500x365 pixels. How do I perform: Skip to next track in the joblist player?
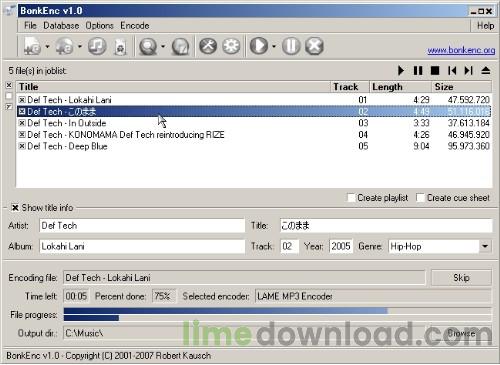469,71
